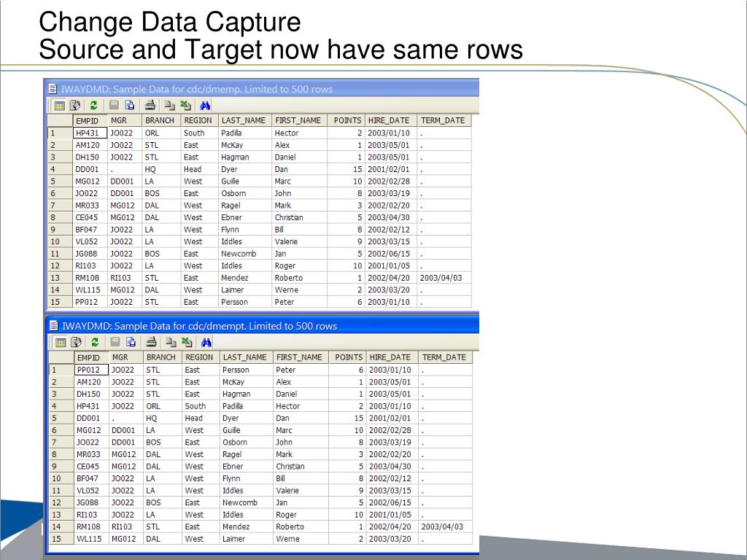Select the PP012 cell in dmempt window row 1
Image resolution: width=747 pixels, height=560 pixels.
[91, 370]
